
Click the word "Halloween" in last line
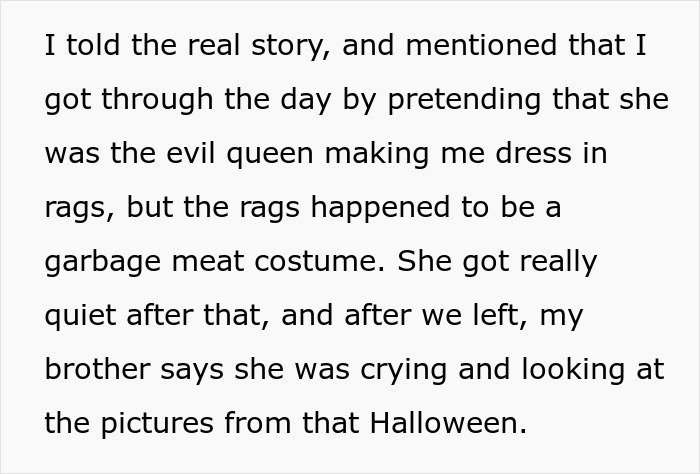[x=448, y=422]
